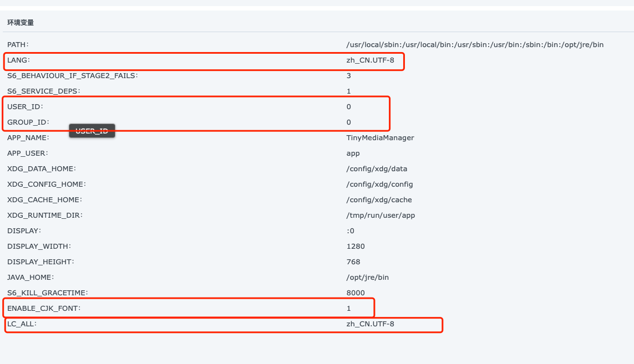
Task: Select the zh_CN.UTF-8 value of LANG
Action: [370, 60]
